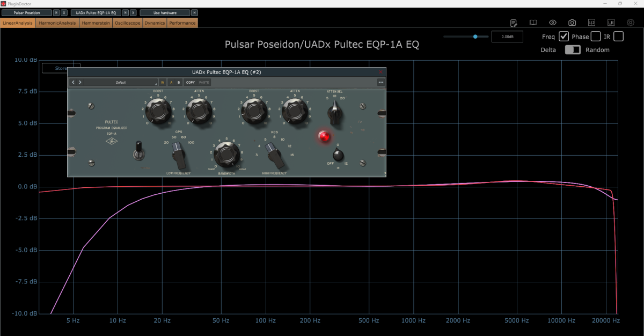Open the Performance tab
Image resolution: width=644 pixels, height=336 pixels.
[182, 23]
